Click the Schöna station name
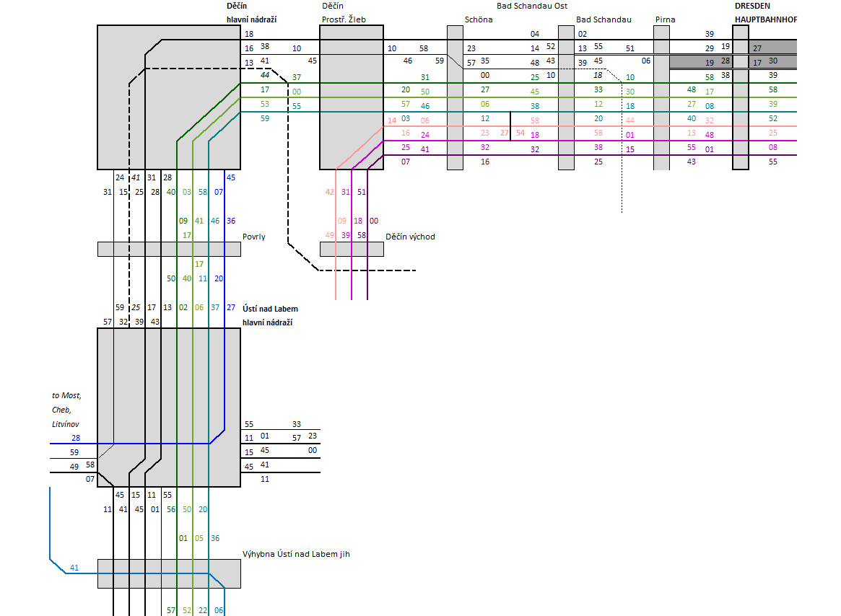This screenshot has height=616, width=841. pyautogui.click(x=479, y=19)
